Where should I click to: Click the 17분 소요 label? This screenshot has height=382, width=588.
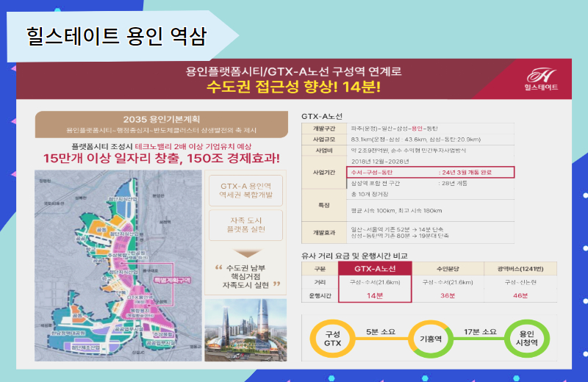(480, 332)
